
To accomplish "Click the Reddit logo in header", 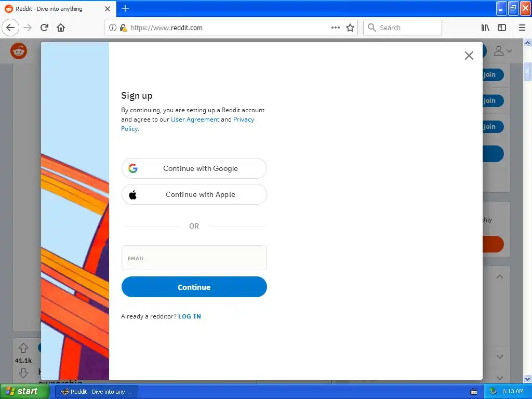I will pos(19,51).
